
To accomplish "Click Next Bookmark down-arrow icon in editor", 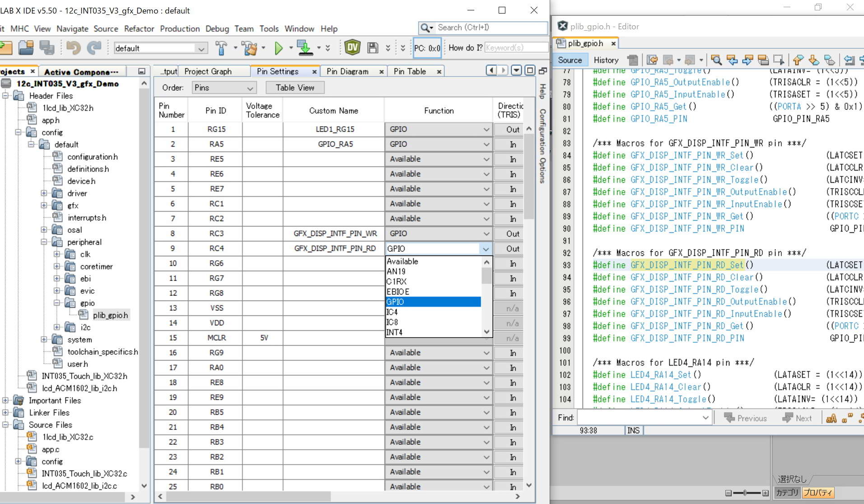I will (x=814, y=60).
